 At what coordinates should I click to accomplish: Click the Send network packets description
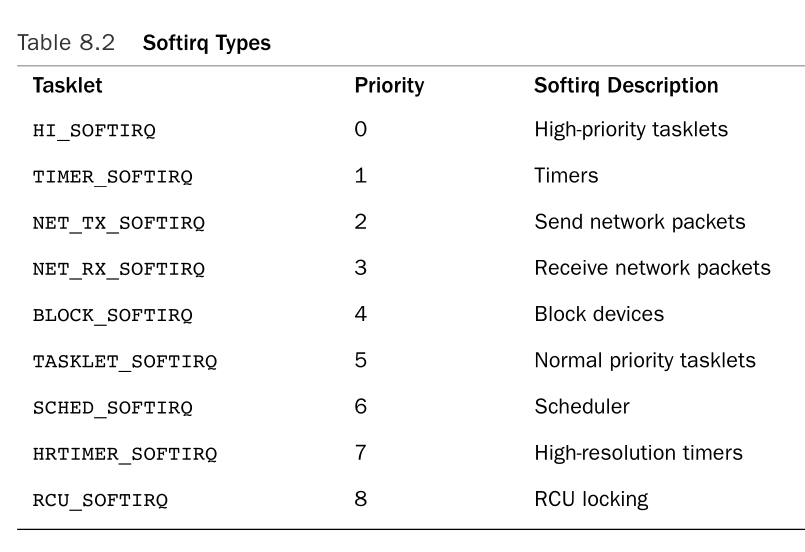tap(640, 222)
